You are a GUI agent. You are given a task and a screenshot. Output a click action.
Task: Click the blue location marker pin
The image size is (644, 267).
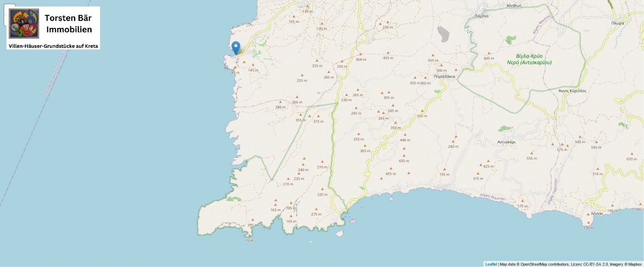(236, 48)
